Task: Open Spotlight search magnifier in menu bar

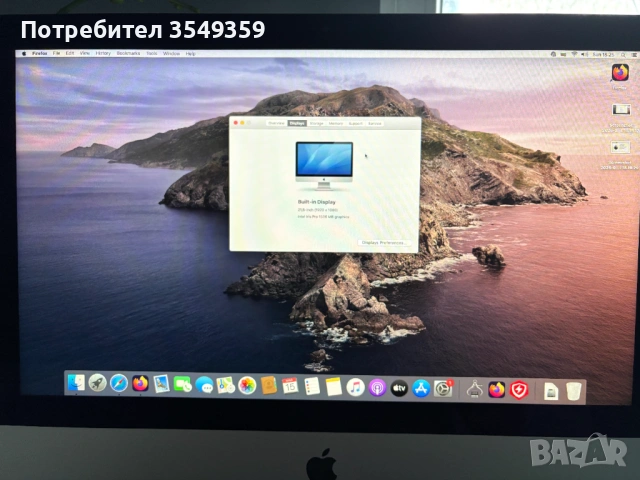Action: [623, 55]
